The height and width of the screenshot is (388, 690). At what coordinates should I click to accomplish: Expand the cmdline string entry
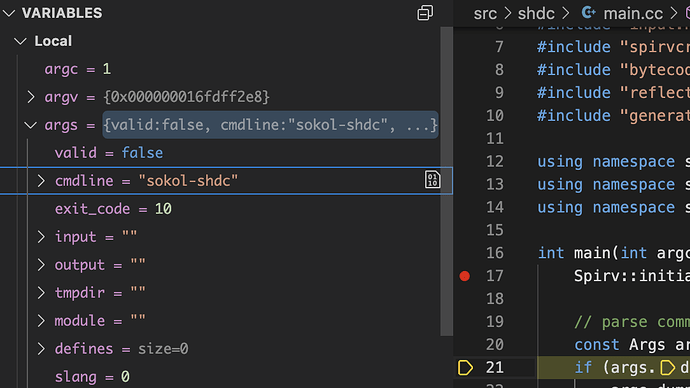[41, 181]
